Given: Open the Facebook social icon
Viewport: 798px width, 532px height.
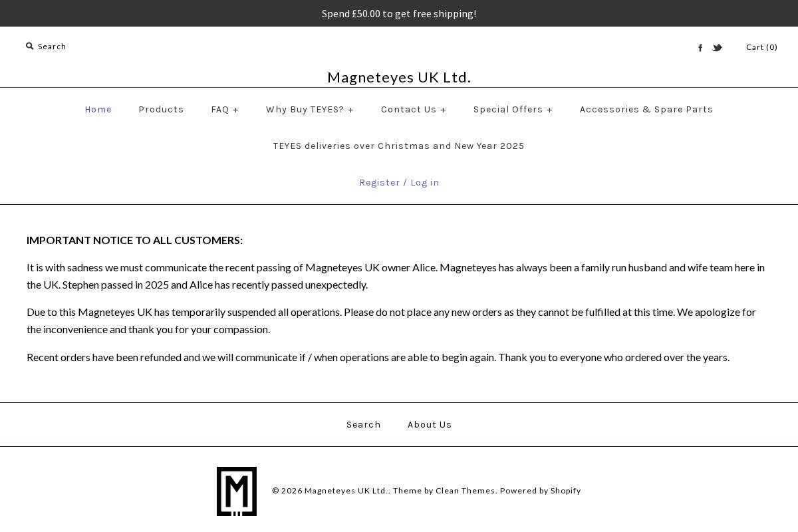Looking at the screenshot, I should click(x=700, y=48).
